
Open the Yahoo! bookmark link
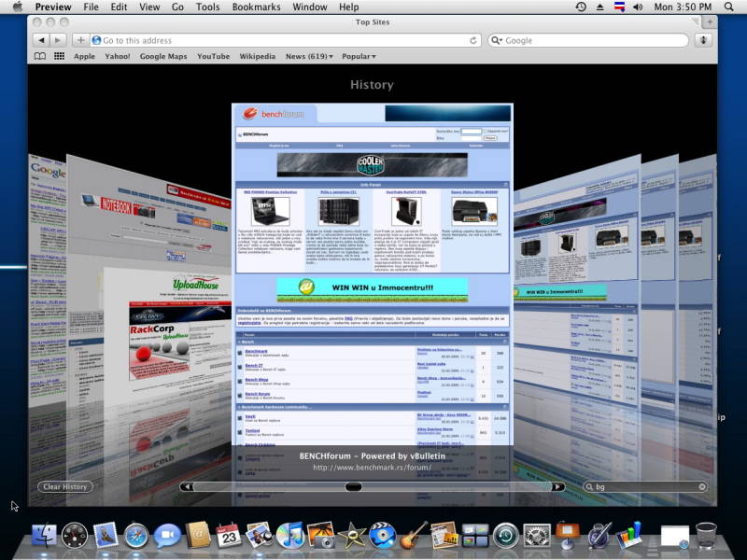point(118,56)
